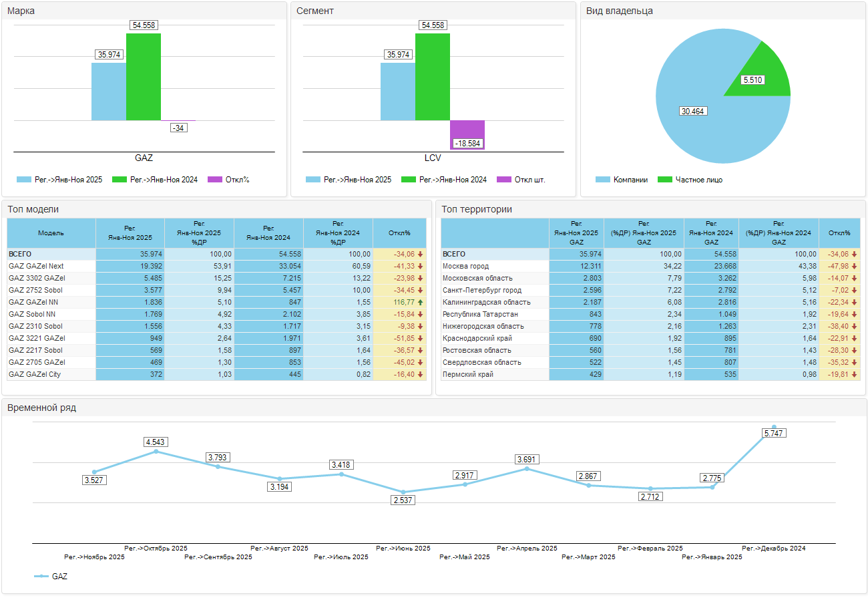Image resolution: width=868 pixels, height=614 pixels.
Task: Select the Вид владельца panel title
Action: [x=619, y=11]
